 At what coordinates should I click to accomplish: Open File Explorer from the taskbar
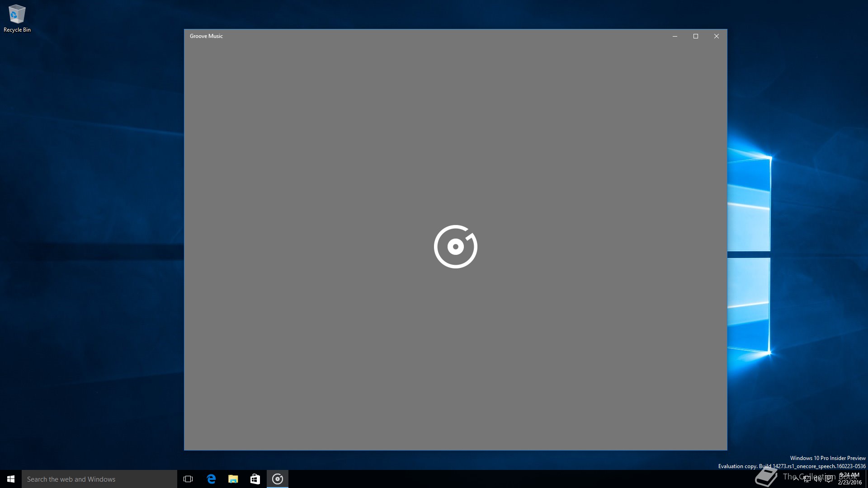[x=233, y=479]
